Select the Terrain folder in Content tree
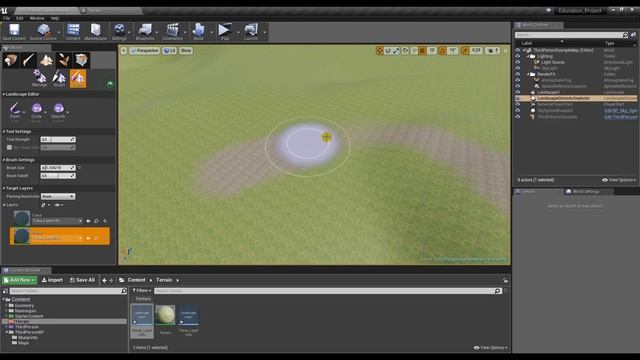This screenshot has width=640, height=360. point(22,322)
